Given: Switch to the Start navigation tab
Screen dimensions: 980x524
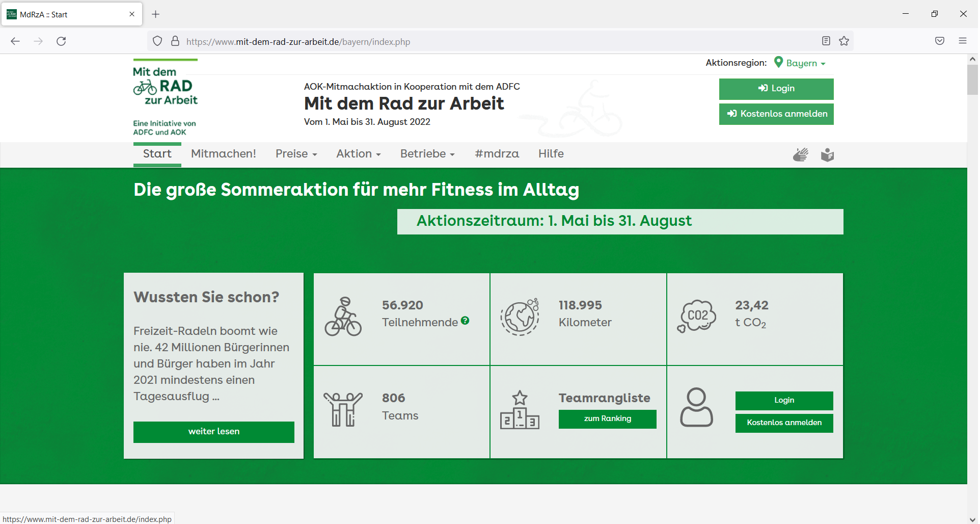Looking at the screenshot, I should click(157, 153).
